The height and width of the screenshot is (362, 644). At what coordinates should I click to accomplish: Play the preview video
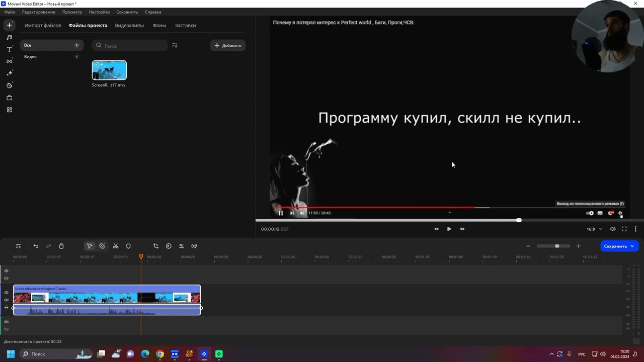(x=449, y=229)
